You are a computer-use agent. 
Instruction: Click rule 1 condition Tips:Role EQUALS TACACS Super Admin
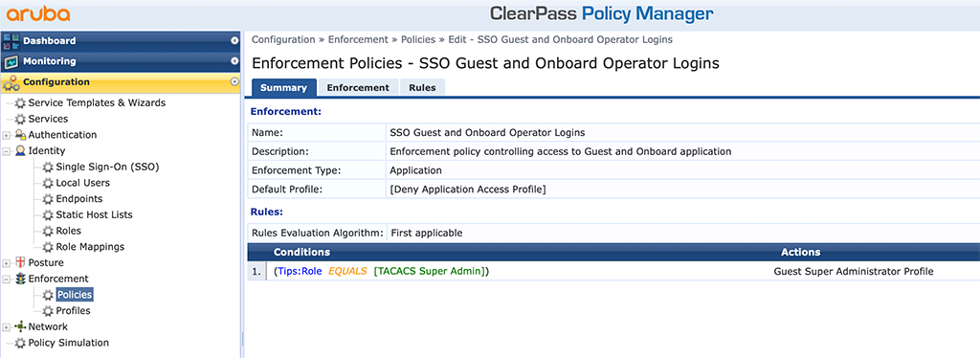381,271
